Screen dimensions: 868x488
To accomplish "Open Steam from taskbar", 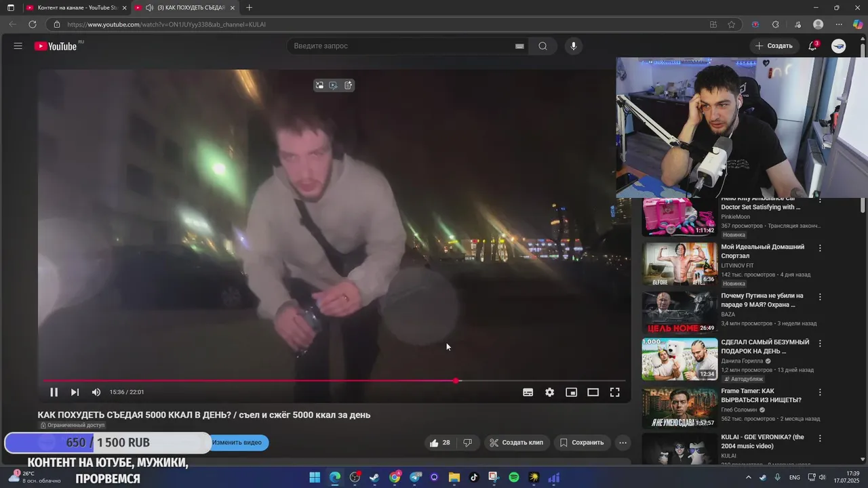I will click(x=374, y=477).
